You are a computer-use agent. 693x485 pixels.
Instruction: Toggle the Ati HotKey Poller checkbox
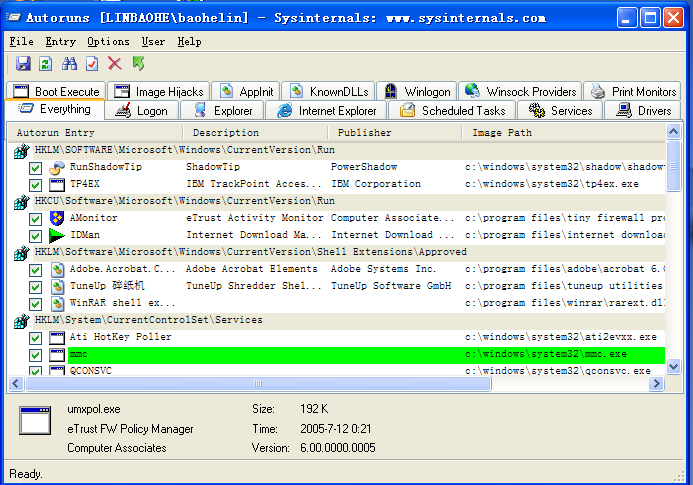click(36, 338)
